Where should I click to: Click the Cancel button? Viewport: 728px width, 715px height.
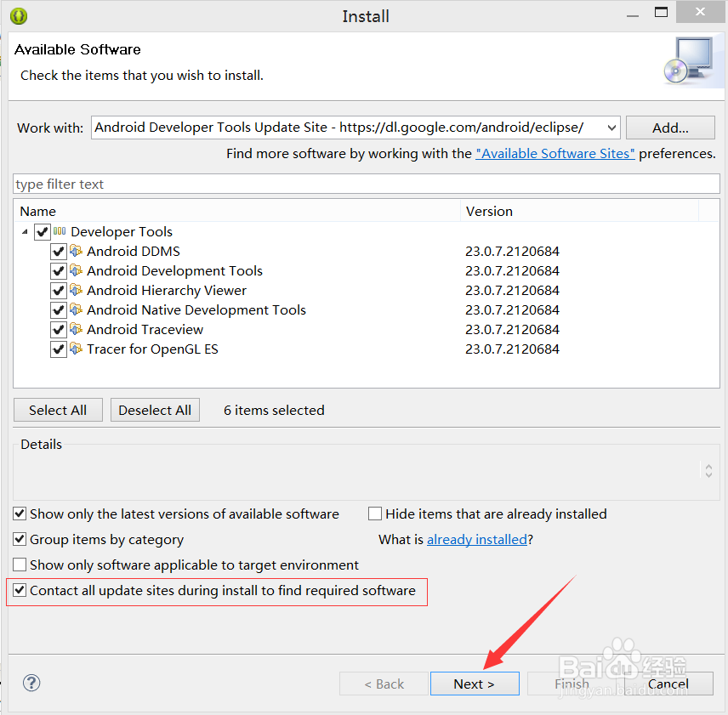click(x=668, y=684)
